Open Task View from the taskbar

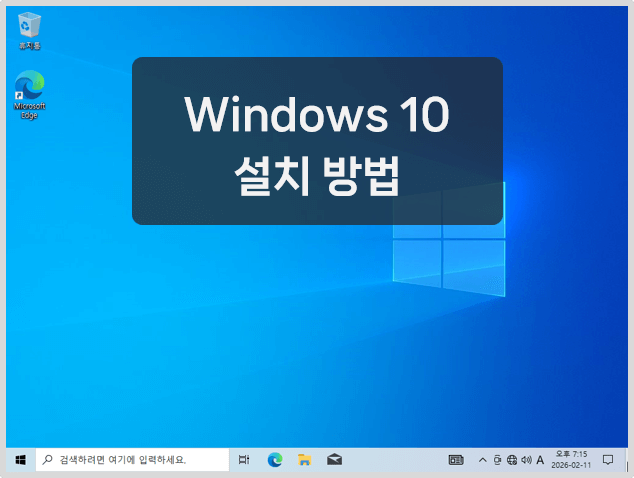pyautogui.click(x=244, y=460)
